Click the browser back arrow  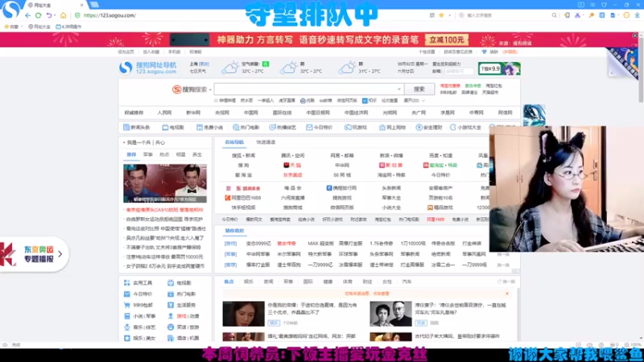[x=27, y=15]
